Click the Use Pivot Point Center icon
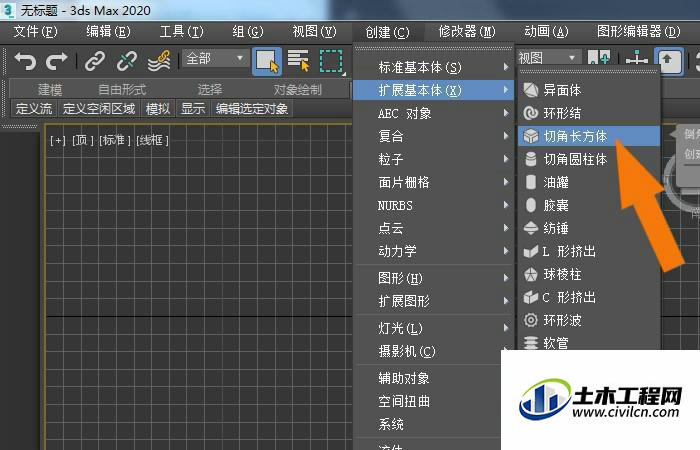 (599, 58)
